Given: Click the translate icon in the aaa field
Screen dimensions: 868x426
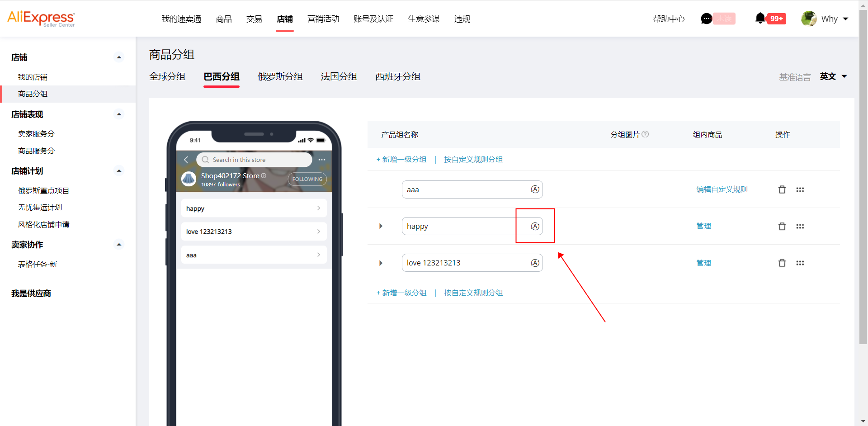Looking at the screenshot, I should pyautogui.click(x=535, y=189).
